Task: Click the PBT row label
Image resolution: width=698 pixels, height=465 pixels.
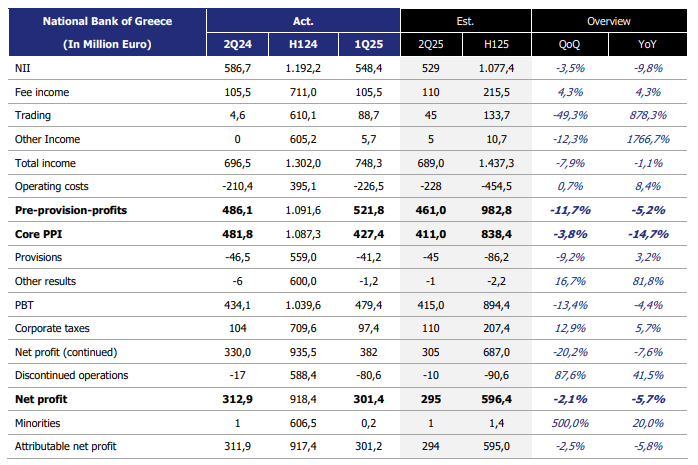Action: coord(24,305)
